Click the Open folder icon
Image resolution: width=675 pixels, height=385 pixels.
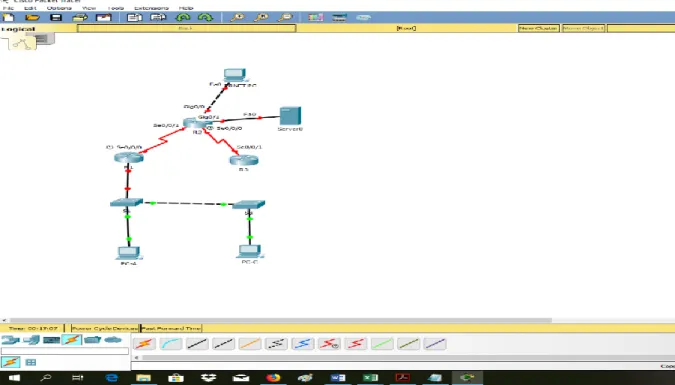[x=32, y=18]
